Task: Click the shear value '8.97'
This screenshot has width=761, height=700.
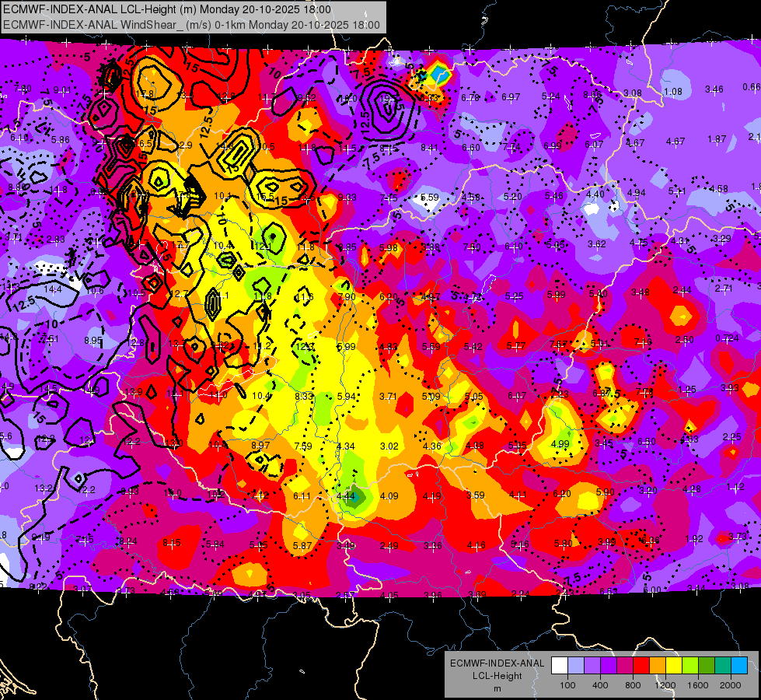Action: (x=260, y=445)
